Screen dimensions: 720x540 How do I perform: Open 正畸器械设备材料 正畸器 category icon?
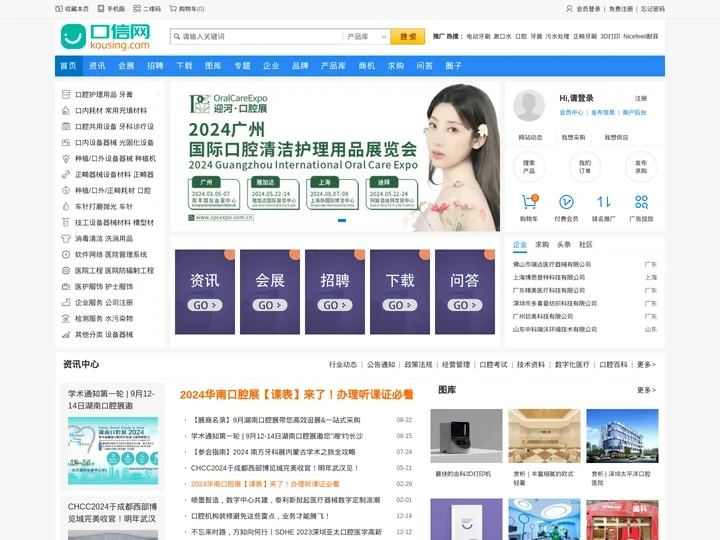(66, 174)
